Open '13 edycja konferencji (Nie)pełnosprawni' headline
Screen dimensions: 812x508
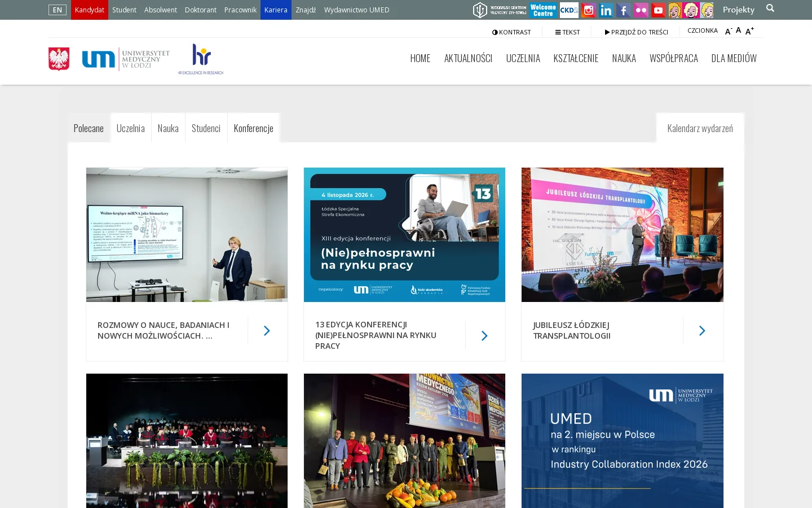point(377,335)
